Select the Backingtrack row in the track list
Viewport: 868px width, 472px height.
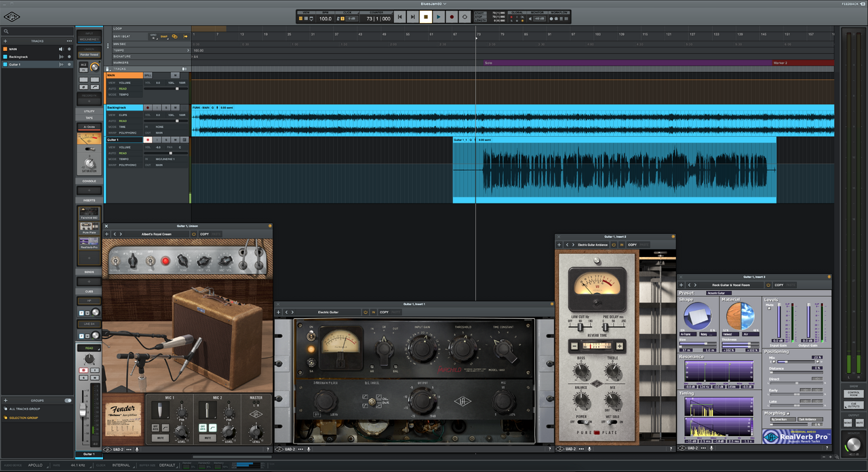[37, 56]
